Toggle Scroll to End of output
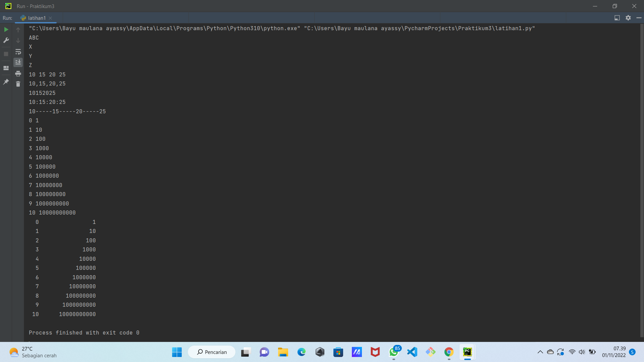This screenshot has width=644, height=362. (18, 62)
